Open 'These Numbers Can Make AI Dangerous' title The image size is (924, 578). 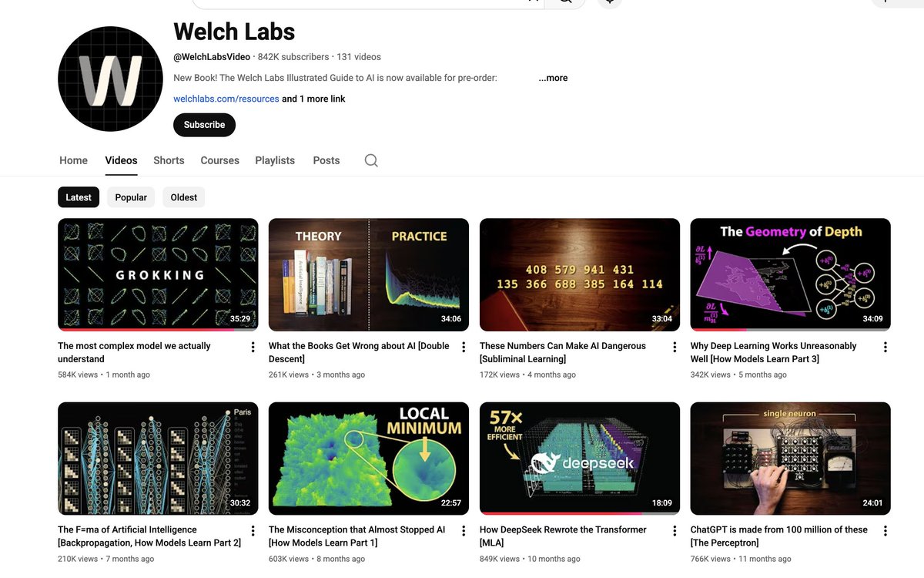click(x=563, y=352)
